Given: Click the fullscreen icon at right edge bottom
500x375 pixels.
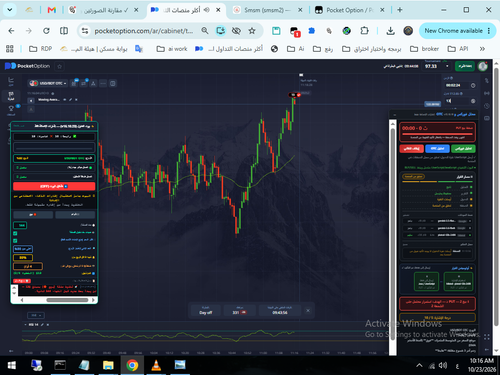Looking at the screenshot, I should tap(487, 337).
